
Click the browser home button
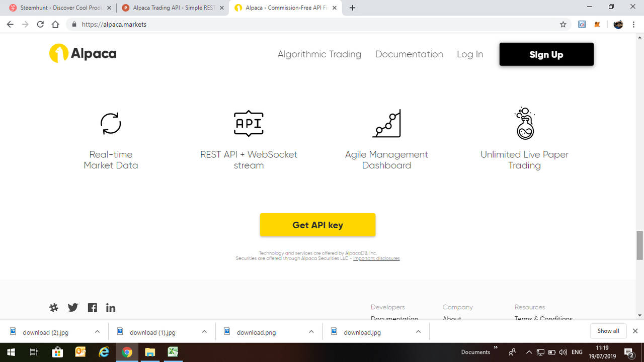pyautogui.click(x=55, y=24)
